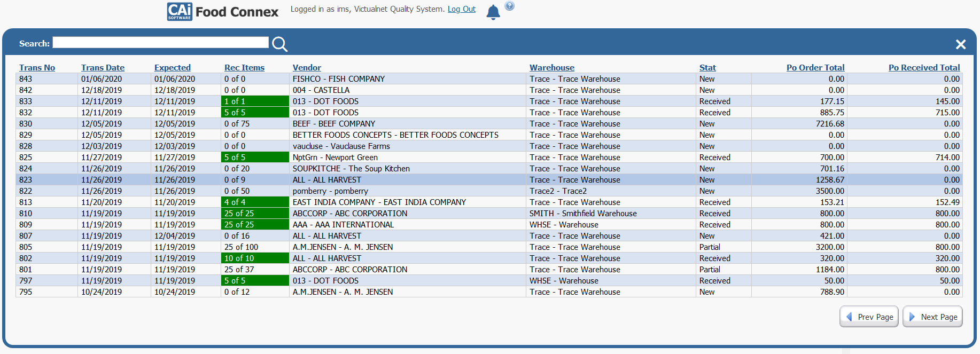Select transaction number 795

(x=26, y=292)
